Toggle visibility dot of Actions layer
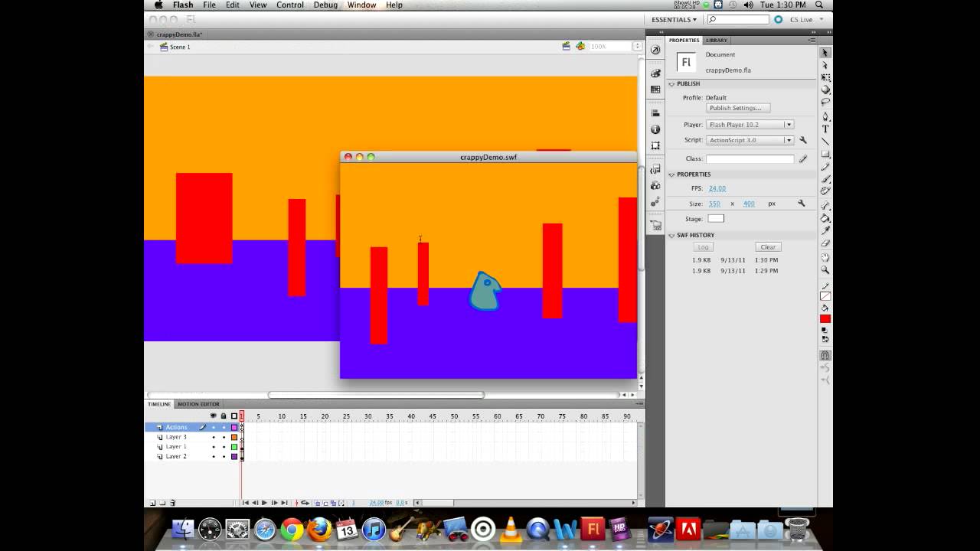 [x=214, y=427]
